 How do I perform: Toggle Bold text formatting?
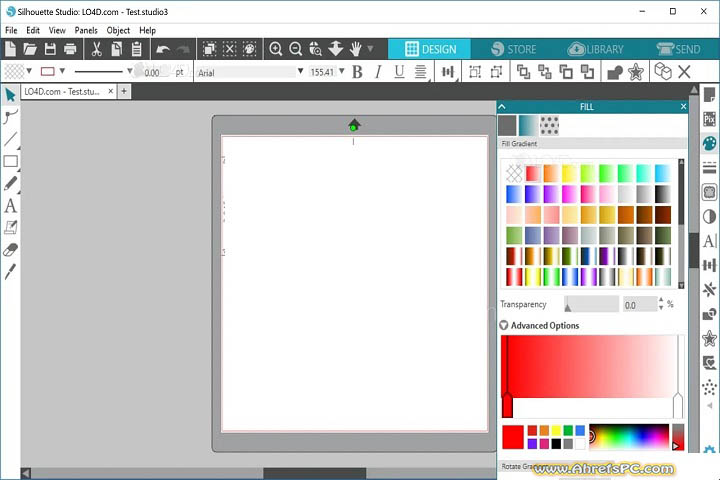[x=357, y=72]
